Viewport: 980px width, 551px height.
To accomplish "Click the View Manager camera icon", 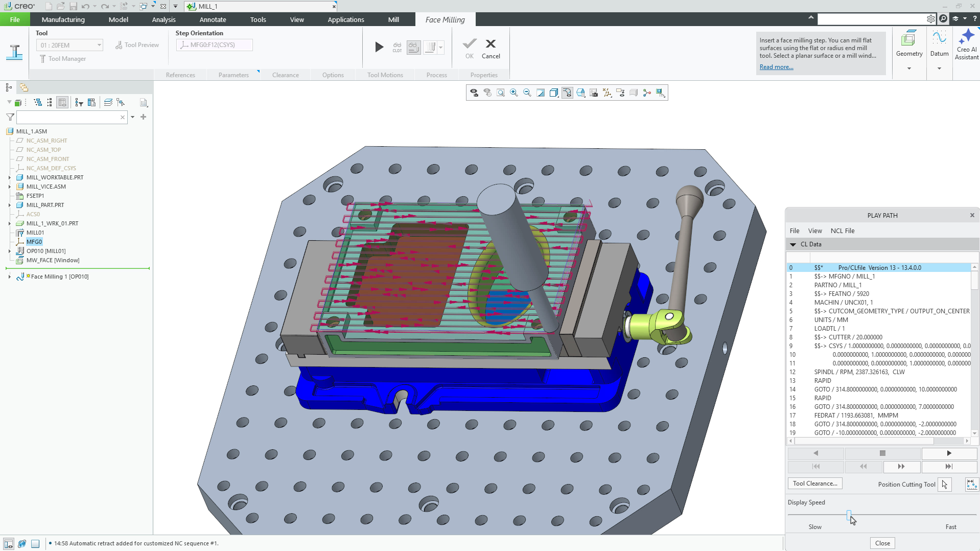I will (x=594, y=93).
